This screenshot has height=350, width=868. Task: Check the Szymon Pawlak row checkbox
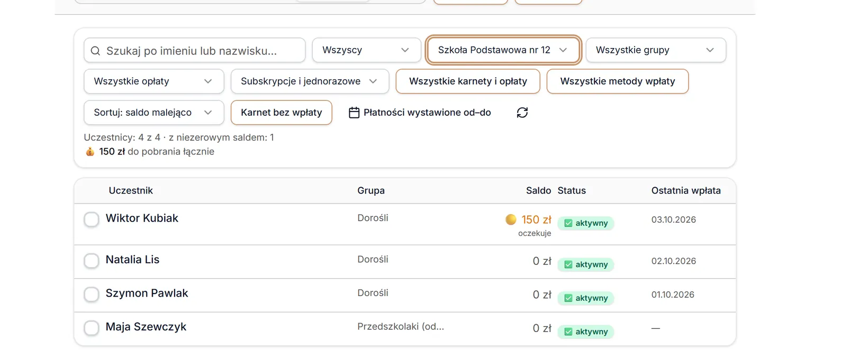coord(92,294)
